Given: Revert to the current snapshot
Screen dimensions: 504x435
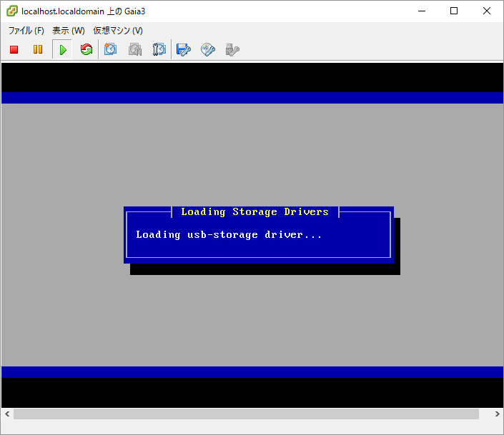Looking at the screenshot, I should [135, 49].
